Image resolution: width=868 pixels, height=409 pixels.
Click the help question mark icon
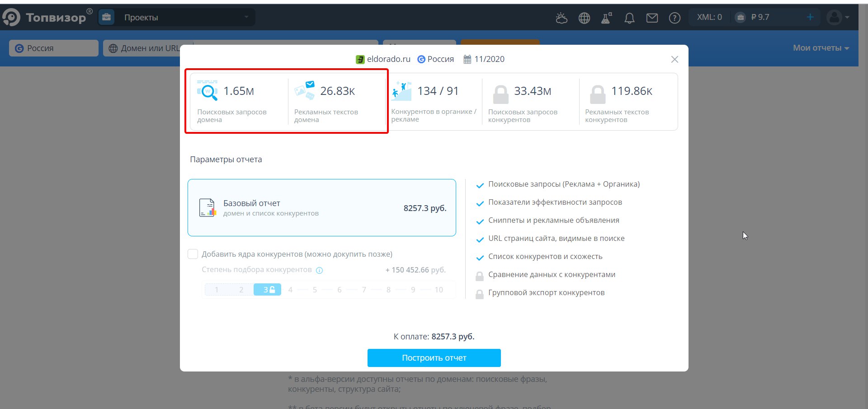[675, 18]
